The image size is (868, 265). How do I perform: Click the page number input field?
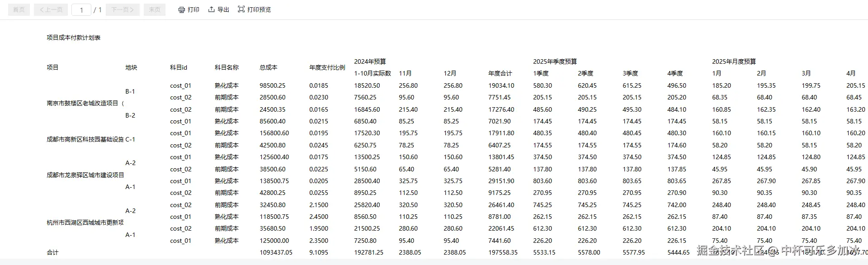click(81, 9)
